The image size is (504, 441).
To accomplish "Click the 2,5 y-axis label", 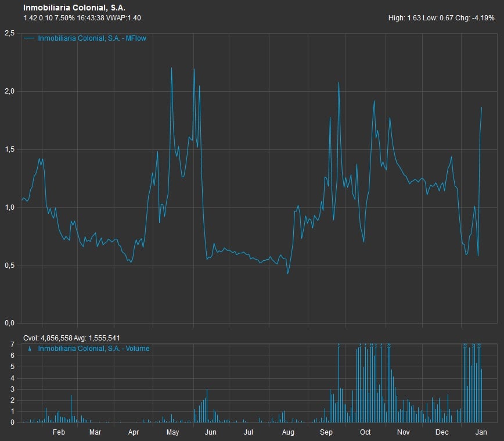I will click(x=10, y=33).
